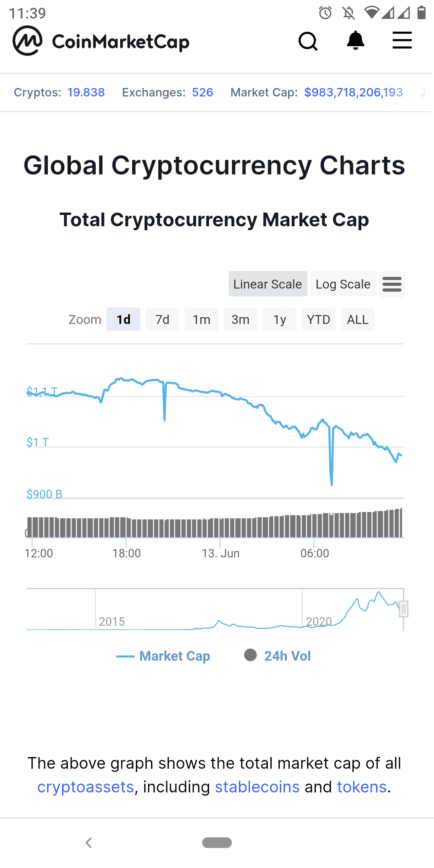Image resolution: width=434 pixels, height=868 pixels.
Task: Select the 1y zoom range
Action: point(280,319)
